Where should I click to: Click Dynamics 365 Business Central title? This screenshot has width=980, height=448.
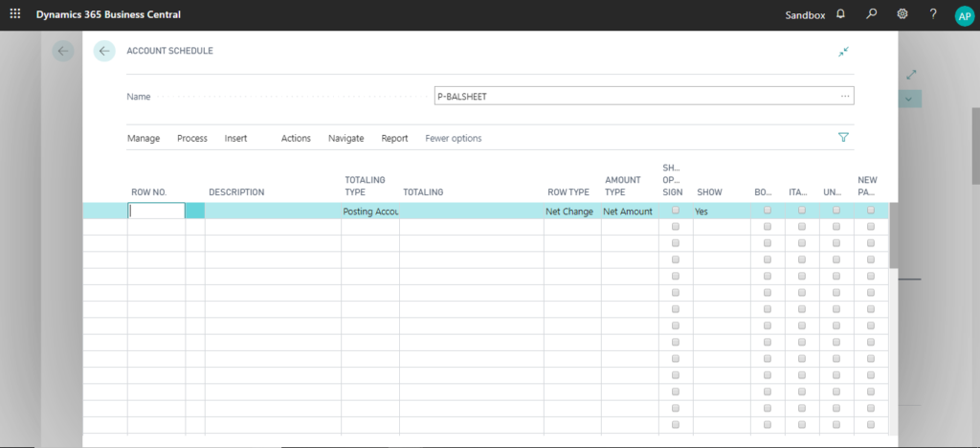tap(108, 14)
